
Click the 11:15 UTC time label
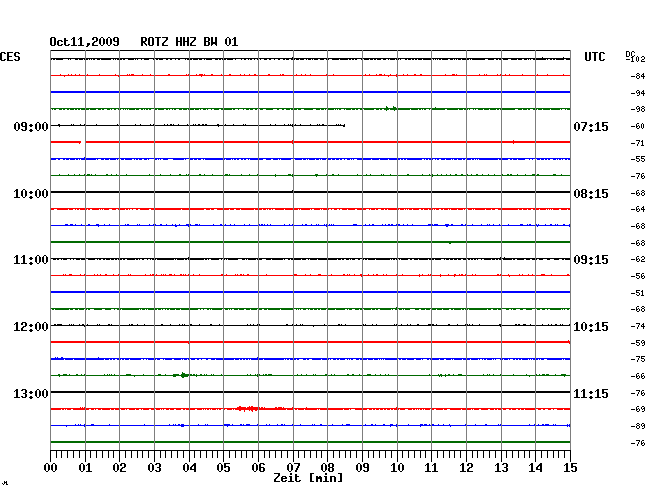click(591, 393)
